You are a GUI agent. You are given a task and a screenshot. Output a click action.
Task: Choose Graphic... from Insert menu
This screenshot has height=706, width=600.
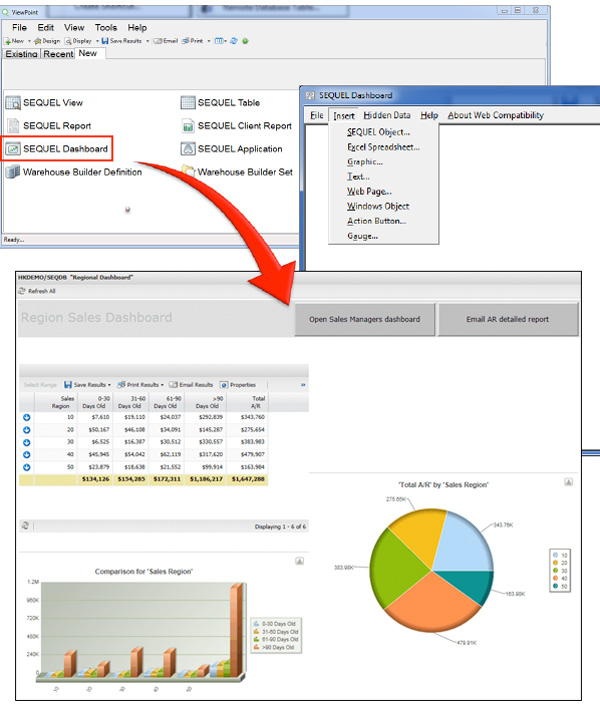[x=365, y=162]
